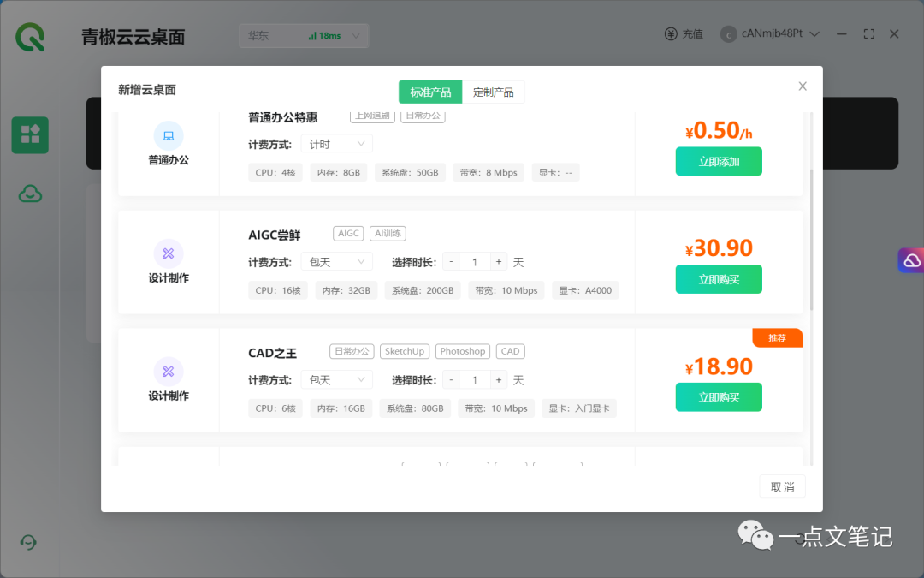Screen dimensions: 924x578
Task: Click the CAD之王 design icon
Action: click(x=169, y=372)
